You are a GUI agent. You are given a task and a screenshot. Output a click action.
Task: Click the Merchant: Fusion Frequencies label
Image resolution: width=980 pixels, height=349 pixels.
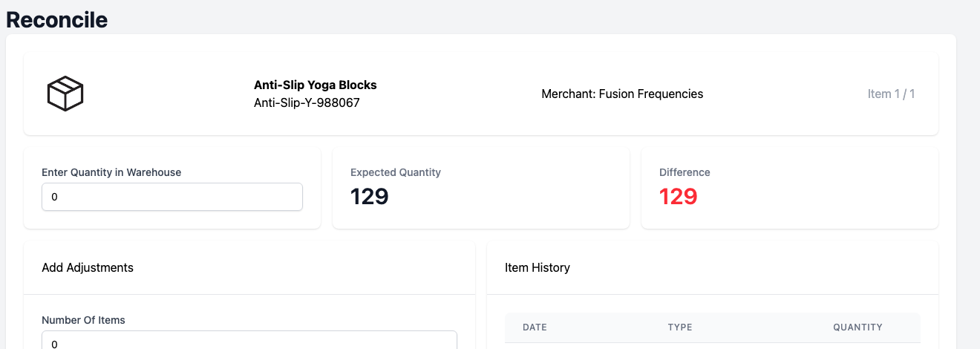(622, 94)
